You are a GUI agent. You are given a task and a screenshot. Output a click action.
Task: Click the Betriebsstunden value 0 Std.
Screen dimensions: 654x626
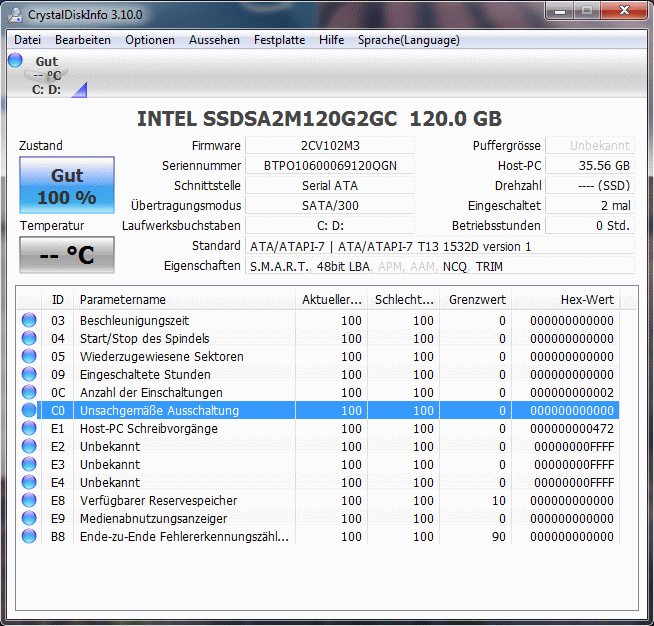590,226
